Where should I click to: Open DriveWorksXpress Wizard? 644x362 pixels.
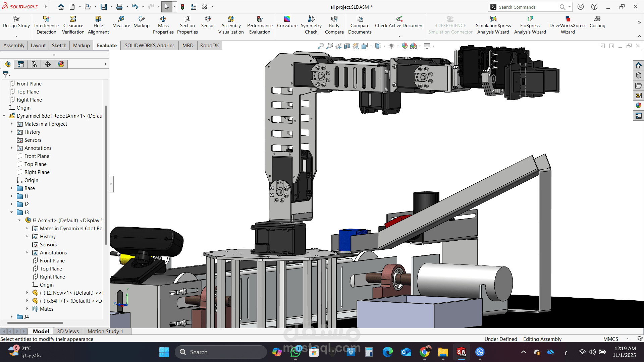(568, 25)
